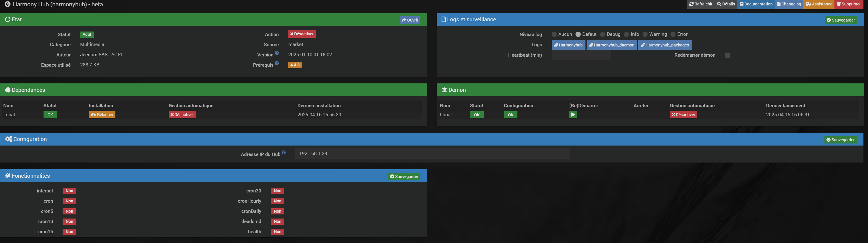
Task: Open the Assistance page
Action: click(x=819, y=4)
